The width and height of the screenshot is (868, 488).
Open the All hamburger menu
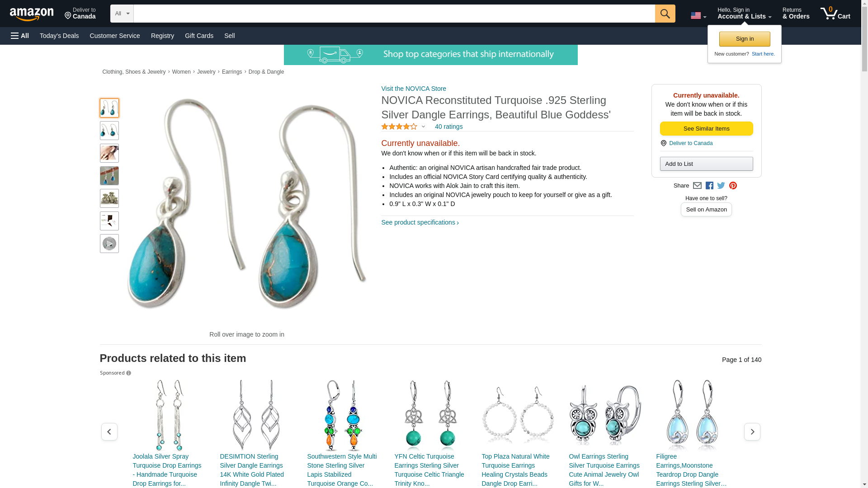point(20,36)
